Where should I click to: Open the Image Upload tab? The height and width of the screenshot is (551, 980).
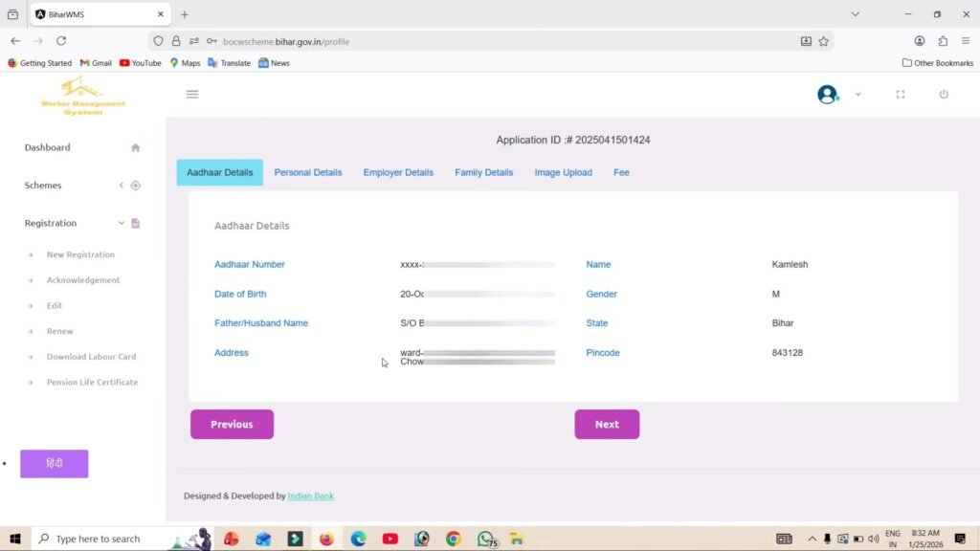coord(563,172)
